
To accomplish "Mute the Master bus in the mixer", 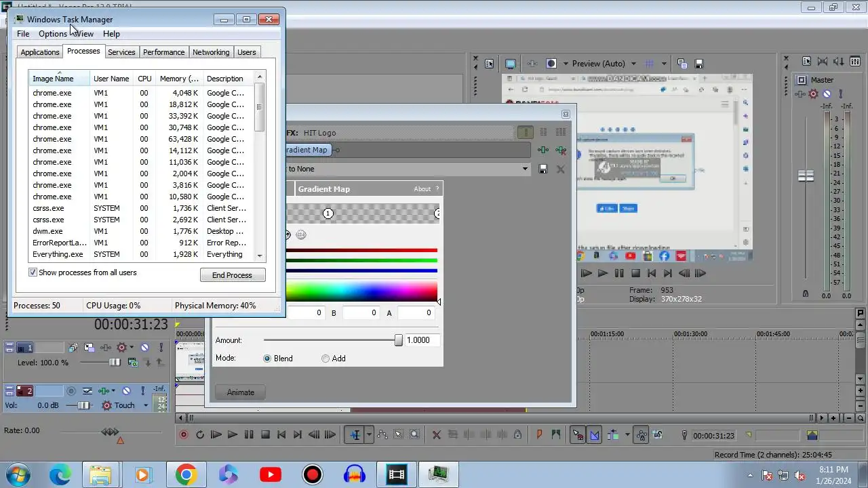I will 825,94.
